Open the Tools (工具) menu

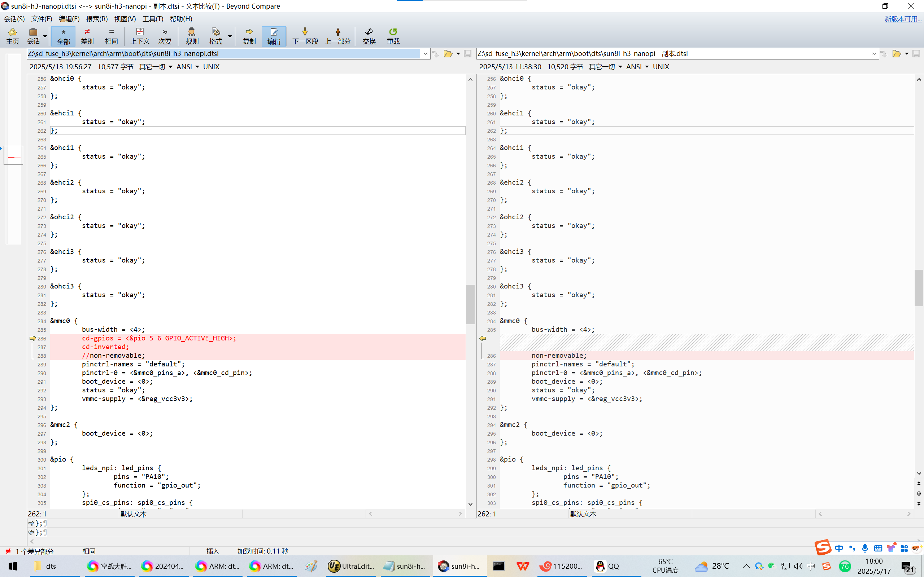pyautogui.click(x=153, y=19)
